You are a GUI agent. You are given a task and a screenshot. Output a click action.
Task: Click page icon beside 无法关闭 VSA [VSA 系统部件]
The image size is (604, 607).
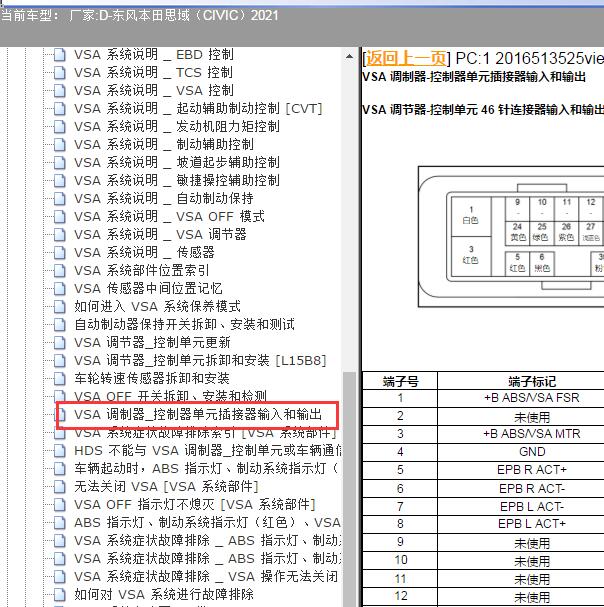coord(59,487)
